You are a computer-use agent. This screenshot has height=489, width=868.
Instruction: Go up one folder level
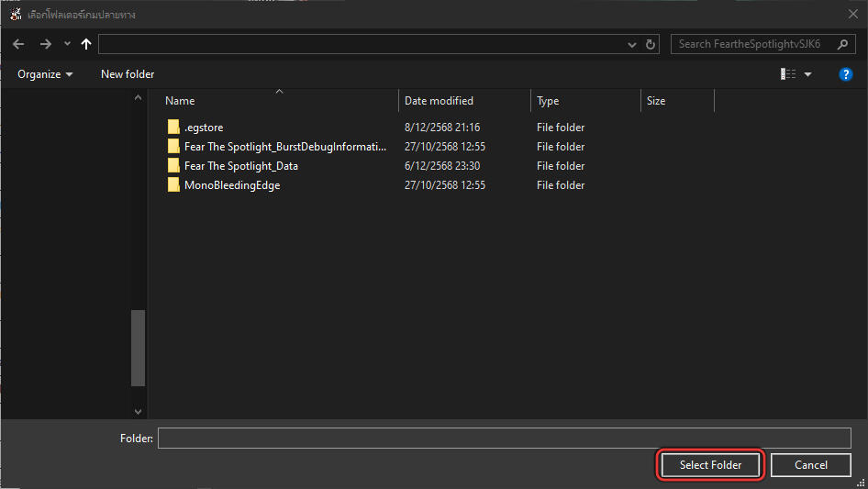pyautogui.click(x=86, y=44)
